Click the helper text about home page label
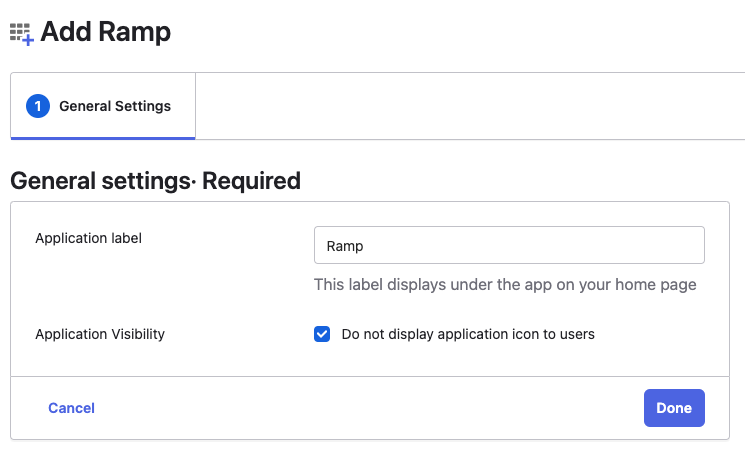This screenshot has width=745, height=454. [505, 284]
